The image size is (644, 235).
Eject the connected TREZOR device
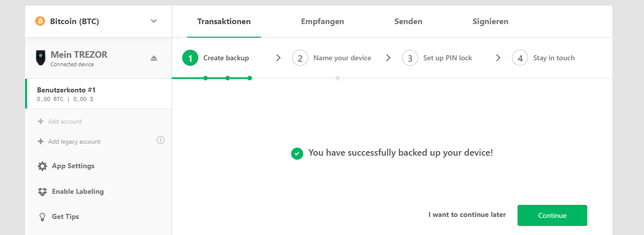point(154,58)
